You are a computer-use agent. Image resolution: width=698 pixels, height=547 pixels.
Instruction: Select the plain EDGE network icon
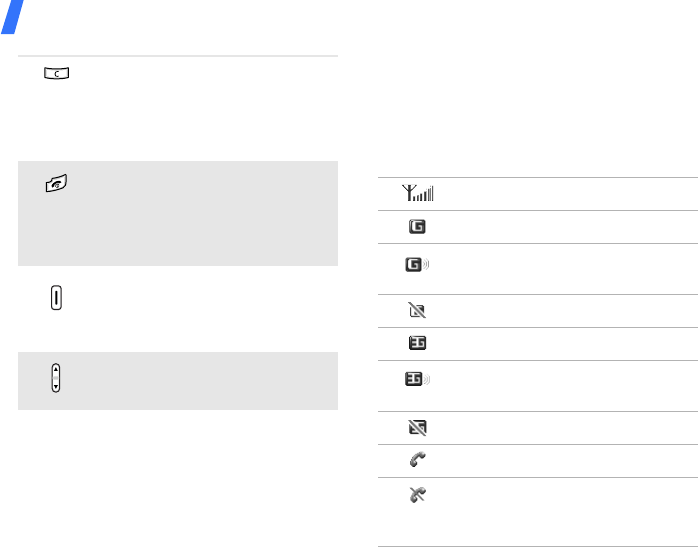coord(416,344)
